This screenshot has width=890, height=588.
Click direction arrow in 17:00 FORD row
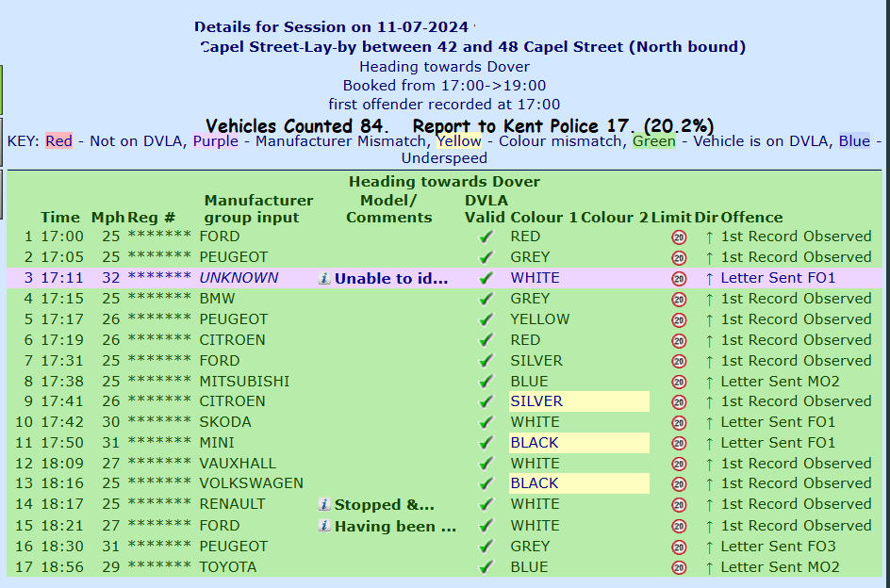(709, 237)
